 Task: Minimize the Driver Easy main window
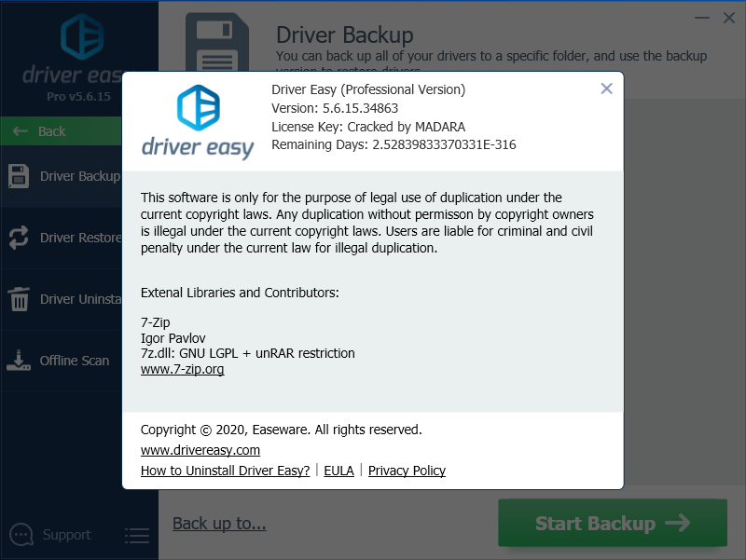(702, 18)
